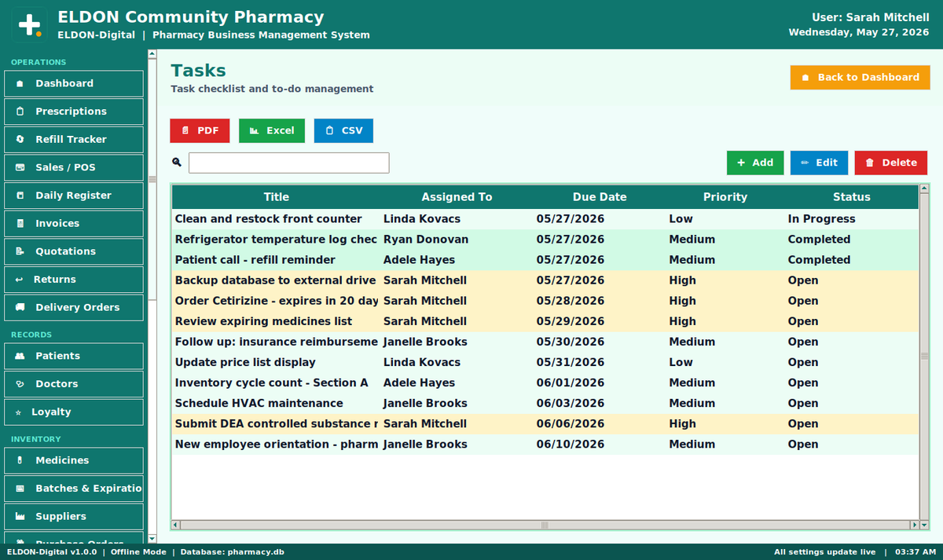Screen dimensions: 943x560
Task: Click the Refill Tracker sidebar icon
Action: coord(20,139)
